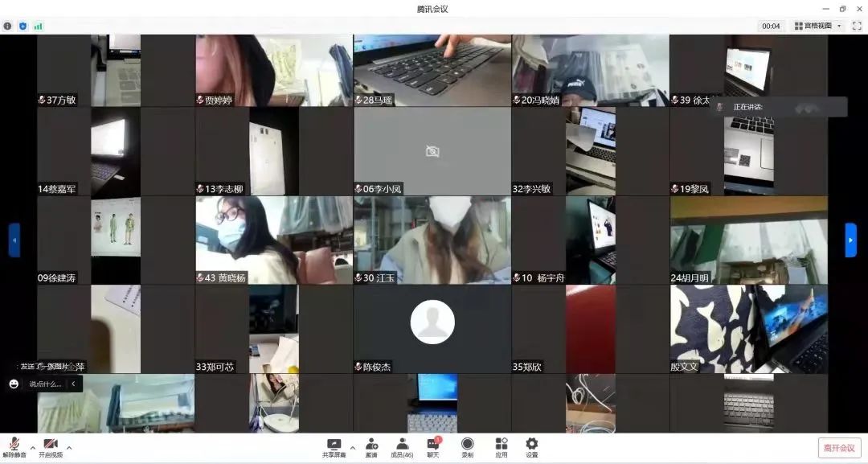Go to next page of video grid
This screenshot has width=868, height=464.
850,240
